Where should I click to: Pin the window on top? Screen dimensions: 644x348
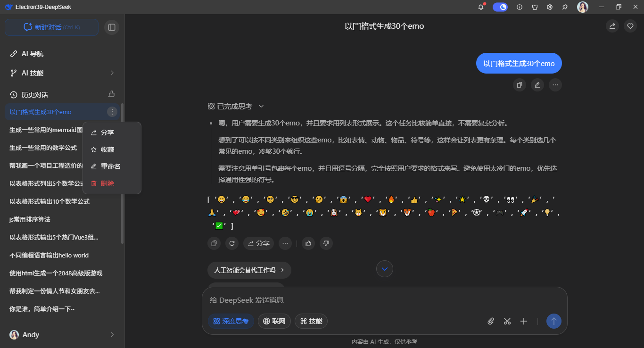pyautogui.click(x=564, y=7)
